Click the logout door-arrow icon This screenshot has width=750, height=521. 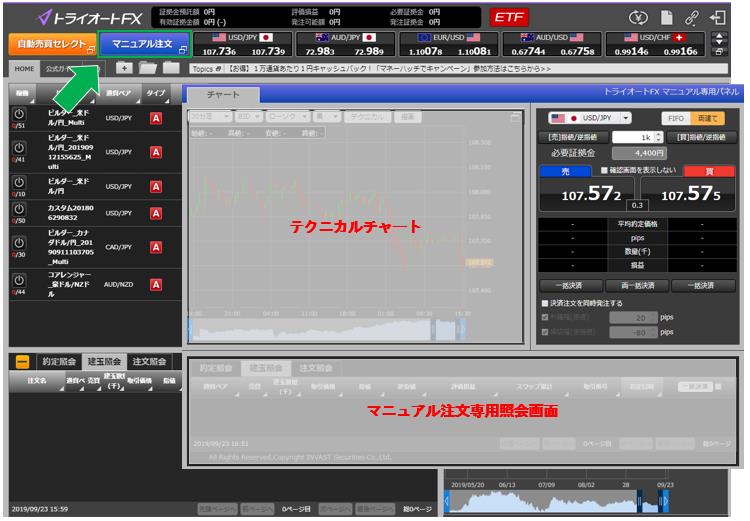pyautogui.click(x=717, y=18)
